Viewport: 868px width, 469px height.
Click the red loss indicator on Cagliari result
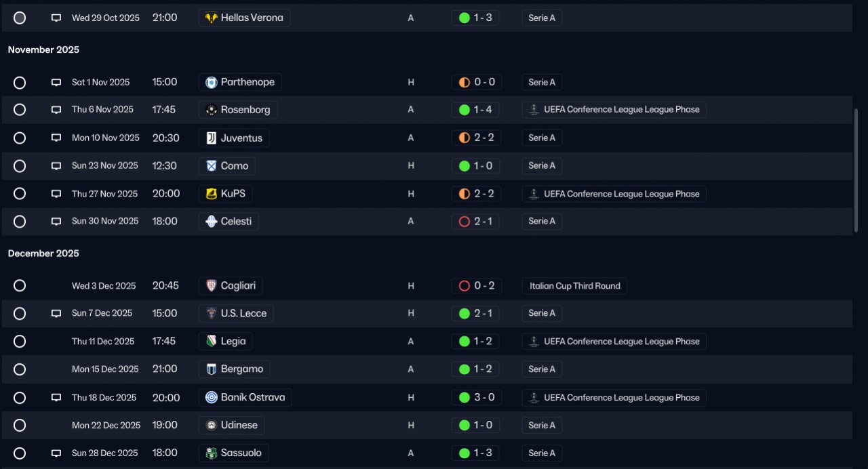[465, 286]
